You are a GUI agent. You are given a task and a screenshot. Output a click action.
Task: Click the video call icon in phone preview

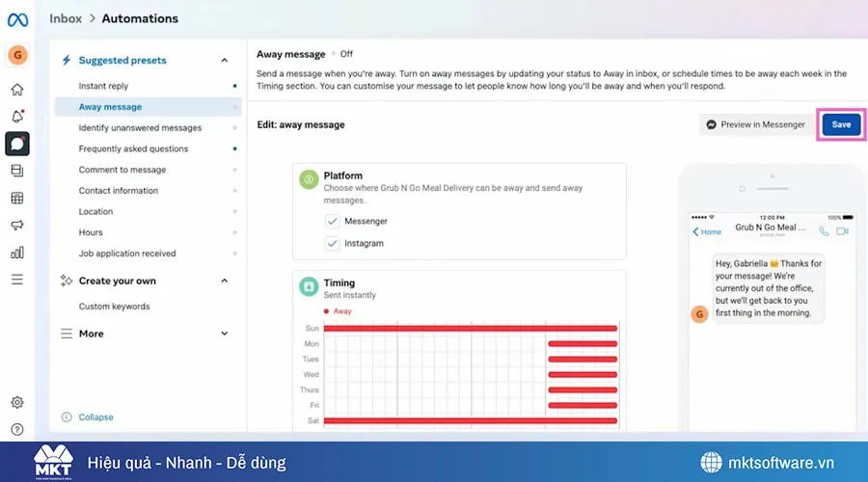pyautogui.click(x=842, y=231)
